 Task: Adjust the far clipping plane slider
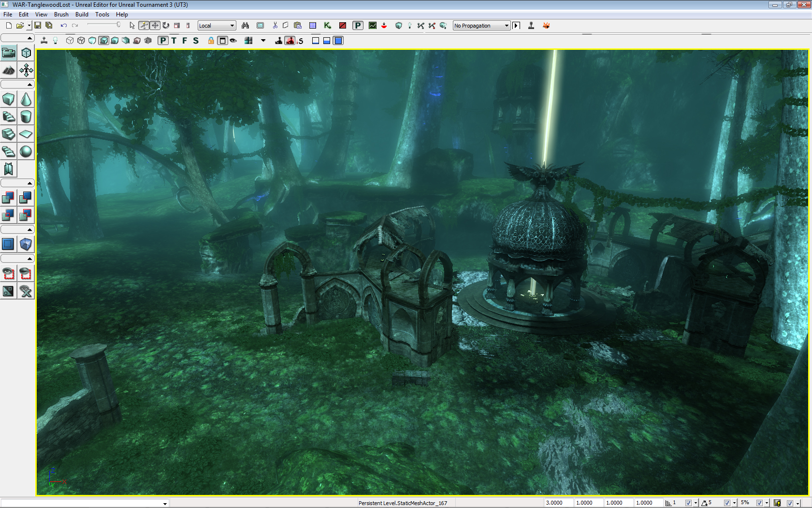click(x=103, y=25)
